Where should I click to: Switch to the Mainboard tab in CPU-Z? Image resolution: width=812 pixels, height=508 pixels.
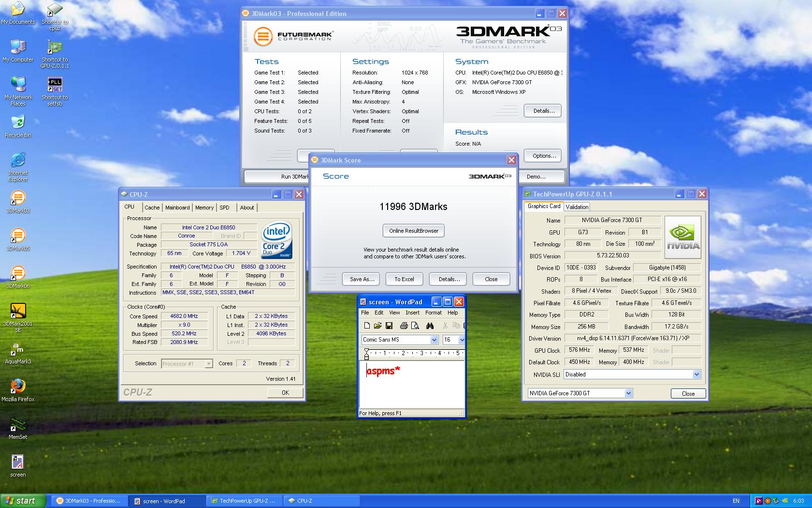pos(177,208)
